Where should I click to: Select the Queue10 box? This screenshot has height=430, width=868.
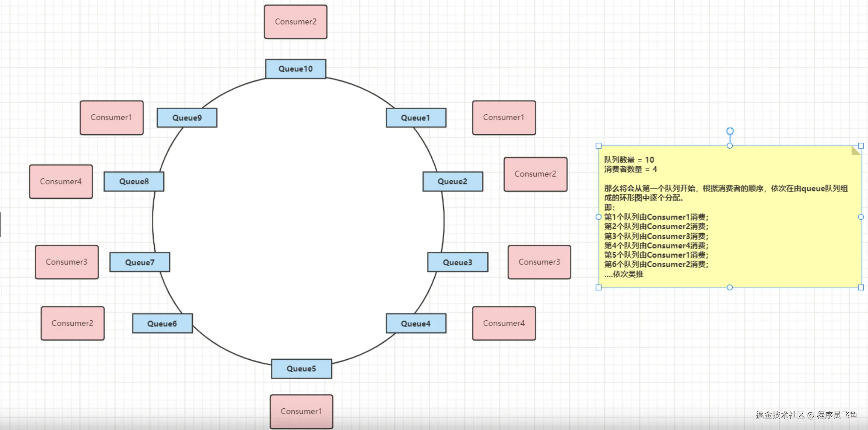(296, 69)
